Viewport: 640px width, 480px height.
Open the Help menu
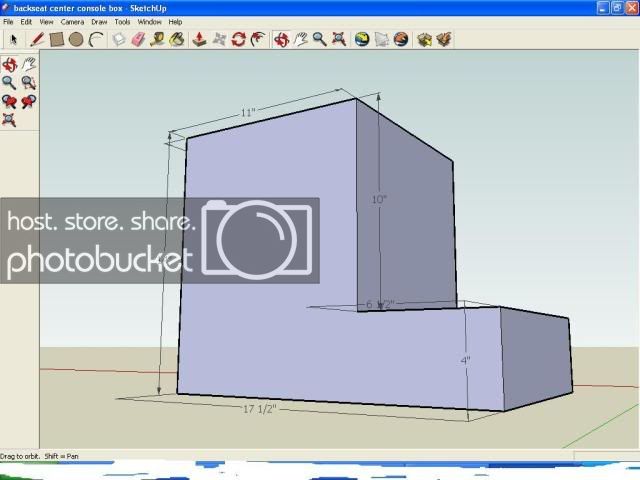175,22
